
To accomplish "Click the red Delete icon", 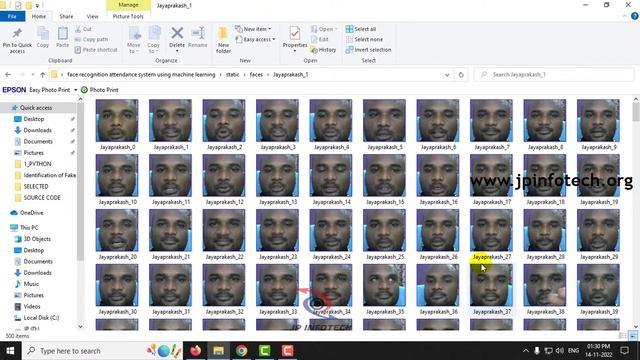I will tap(177, 33).
